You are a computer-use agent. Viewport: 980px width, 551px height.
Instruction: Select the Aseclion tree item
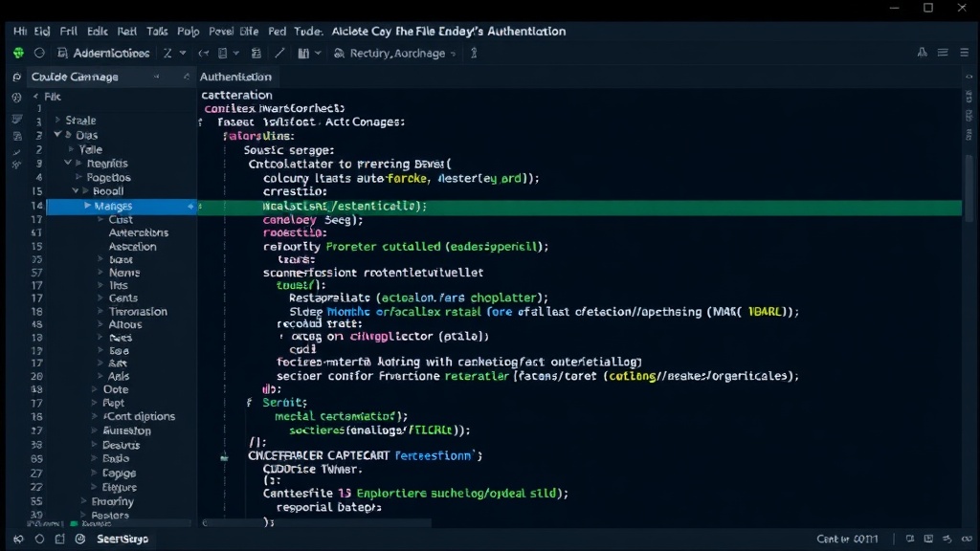(132, 246)
